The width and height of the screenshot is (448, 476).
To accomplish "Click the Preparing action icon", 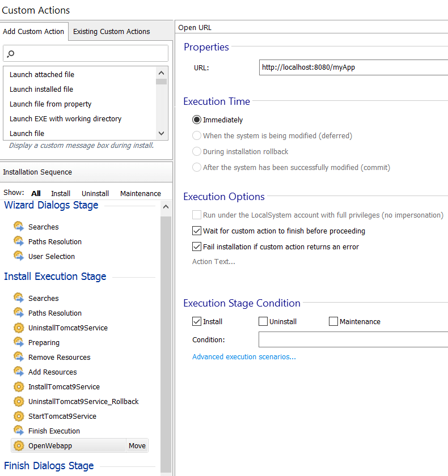I will pos(19,342).
